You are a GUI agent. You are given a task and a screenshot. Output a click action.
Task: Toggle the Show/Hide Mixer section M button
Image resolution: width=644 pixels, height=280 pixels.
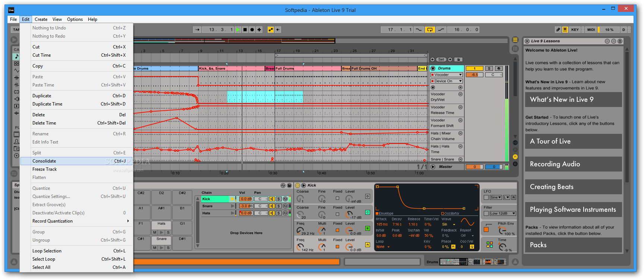tap(515, 157)
